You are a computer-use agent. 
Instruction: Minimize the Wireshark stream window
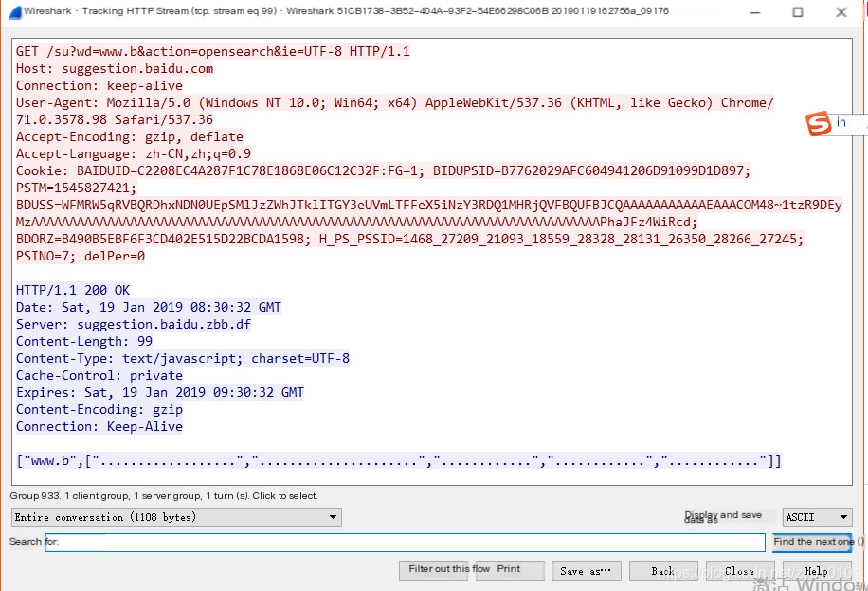click(754, 12)
